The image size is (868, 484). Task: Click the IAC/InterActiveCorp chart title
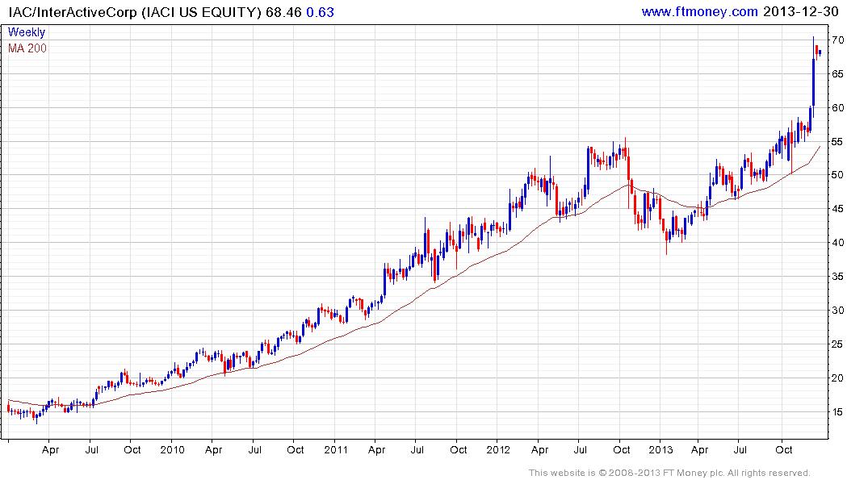click(135, 12)
